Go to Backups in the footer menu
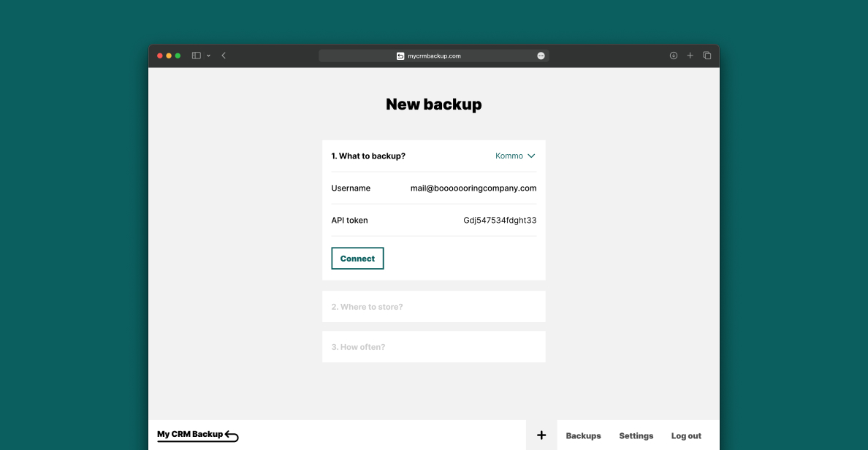Screen dimensions: 868x450 583,436
